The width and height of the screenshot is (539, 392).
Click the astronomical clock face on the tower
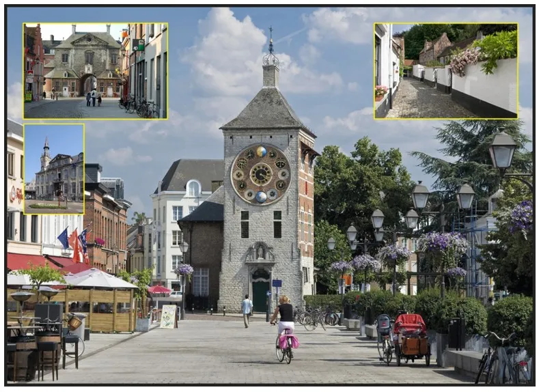pos(261,175)
